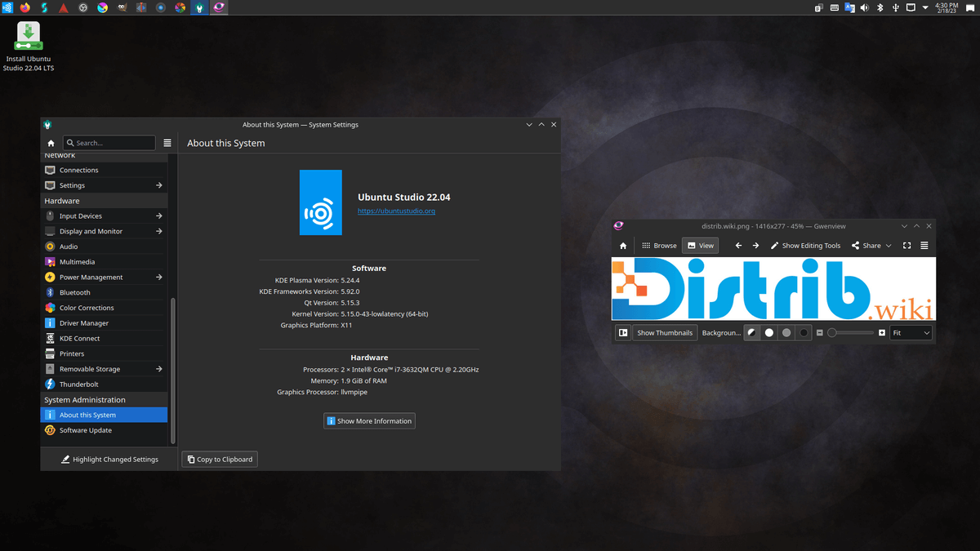Go to Gwenview start page home icon
Viewport: 980px width, 551px height.
(x=623, y=245)
